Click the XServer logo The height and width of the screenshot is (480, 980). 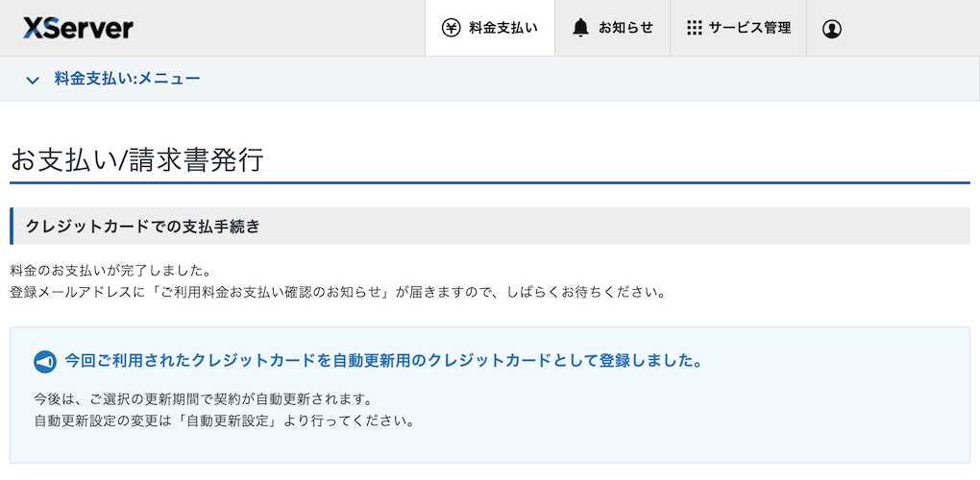click(78, 28)
